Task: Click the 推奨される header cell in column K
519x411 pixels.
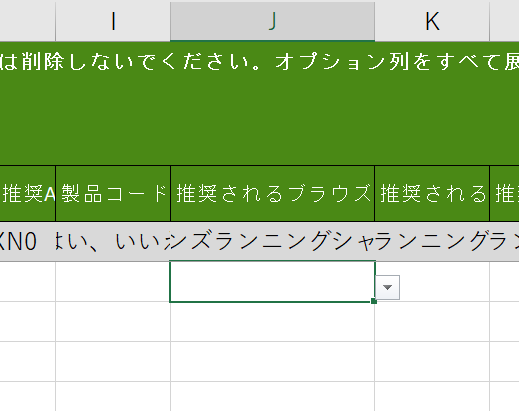Action: (432, 193)
